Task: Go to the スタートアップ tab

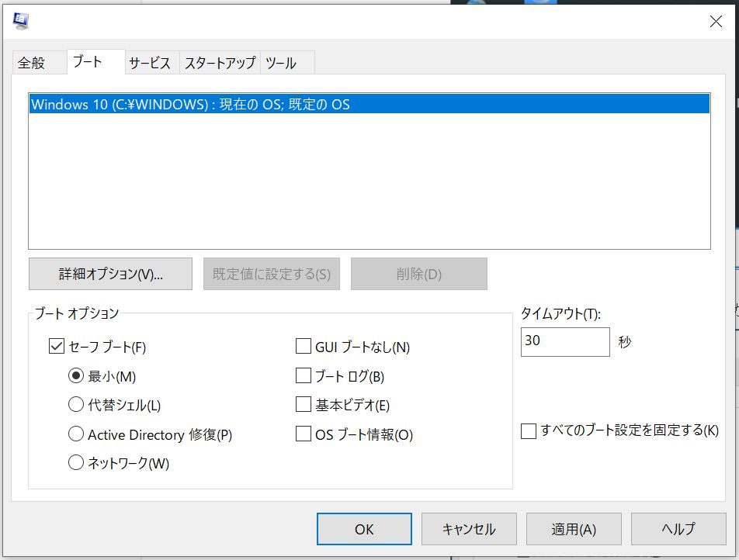Action: [220, 63]
